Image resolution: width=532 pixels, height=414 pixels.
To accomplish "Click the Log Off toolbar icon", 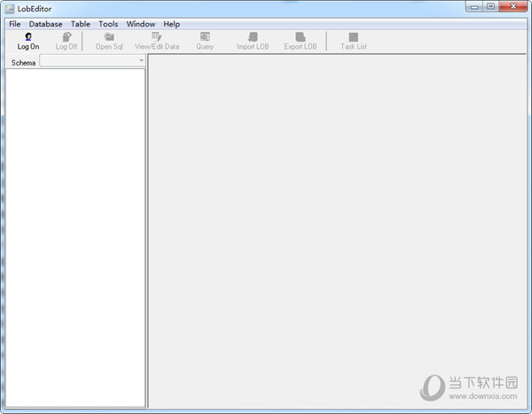I will (x=66, y=36).
